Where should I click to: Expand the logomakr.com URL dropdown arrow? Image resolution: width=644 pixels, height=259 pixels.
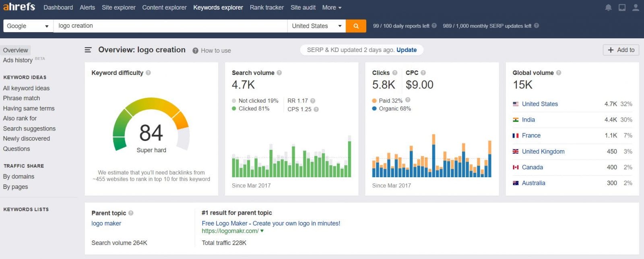262,231
